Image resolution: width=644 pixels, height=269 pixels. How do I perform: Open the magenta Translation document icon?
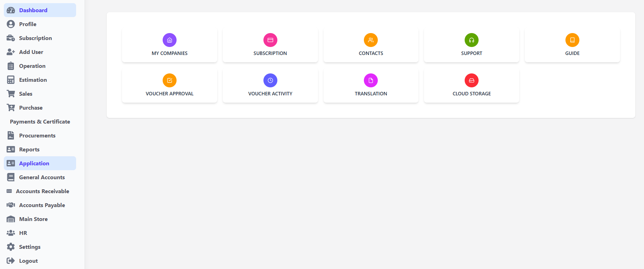click(x=371, y=80)
